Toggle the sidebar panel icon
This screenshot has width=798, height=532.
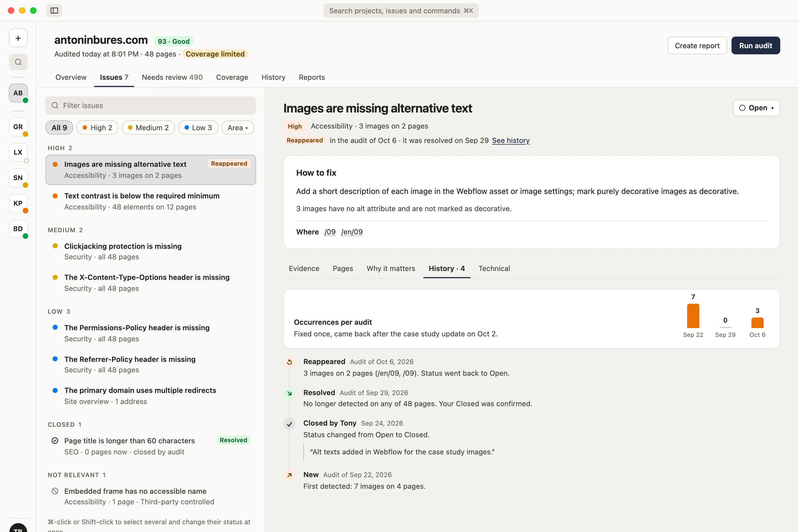click(x=54, y=11)
